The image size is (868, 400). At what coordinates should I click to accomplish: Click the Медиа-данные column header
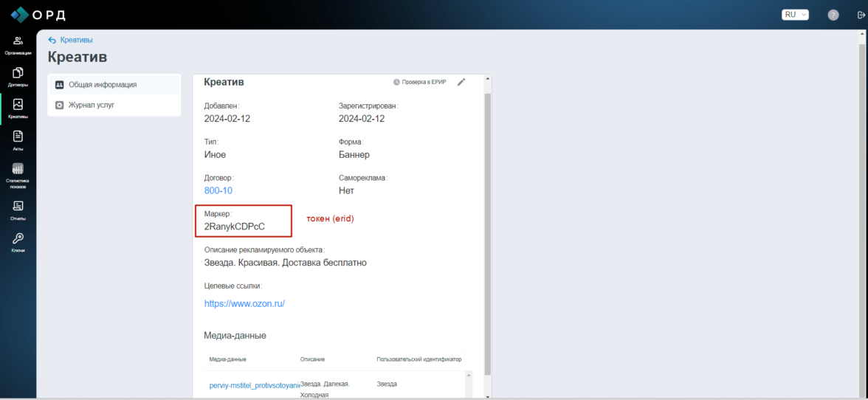click(x=227, y=359)
